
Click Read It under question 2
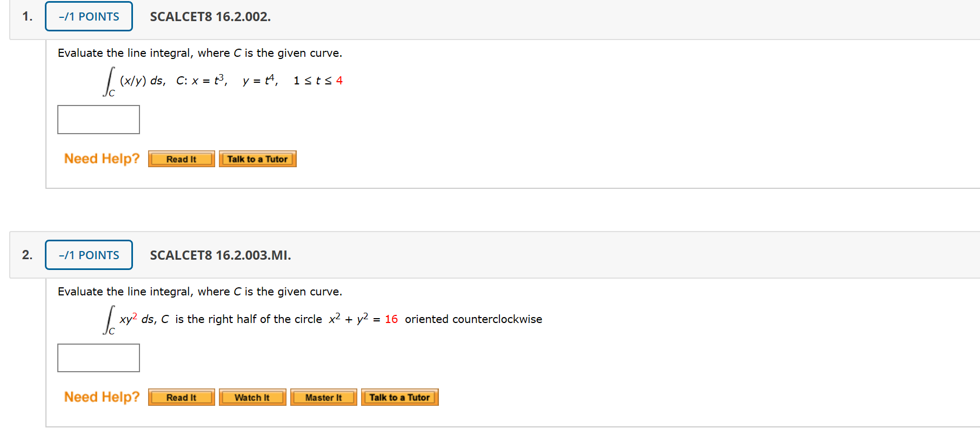tap(181, 397)
